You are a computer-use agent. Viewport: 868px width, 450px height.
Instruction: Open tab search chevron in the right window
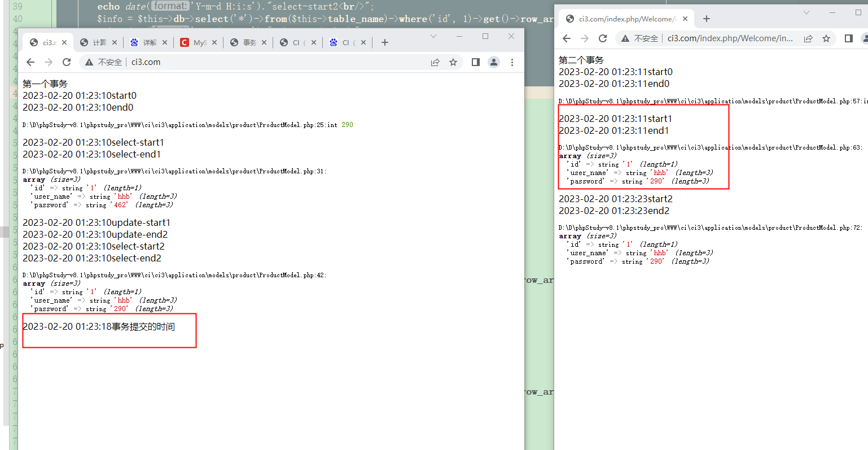point(806,12)
